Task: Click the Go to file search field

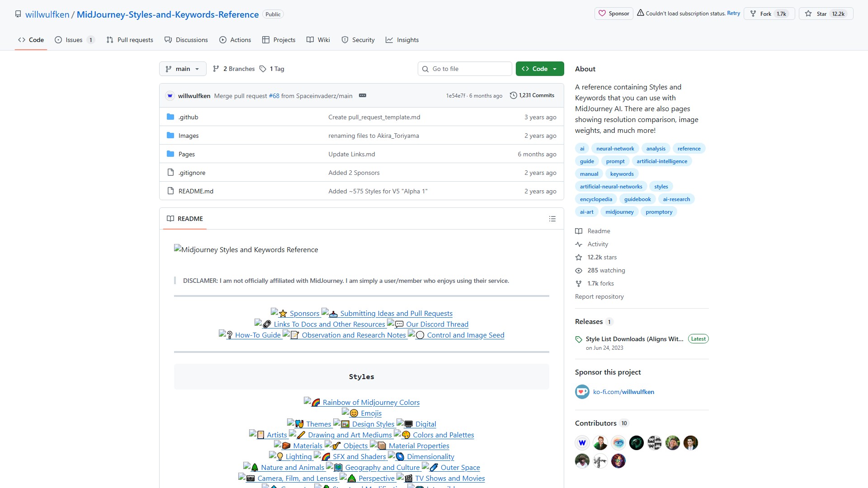Action: coord(465,69)
